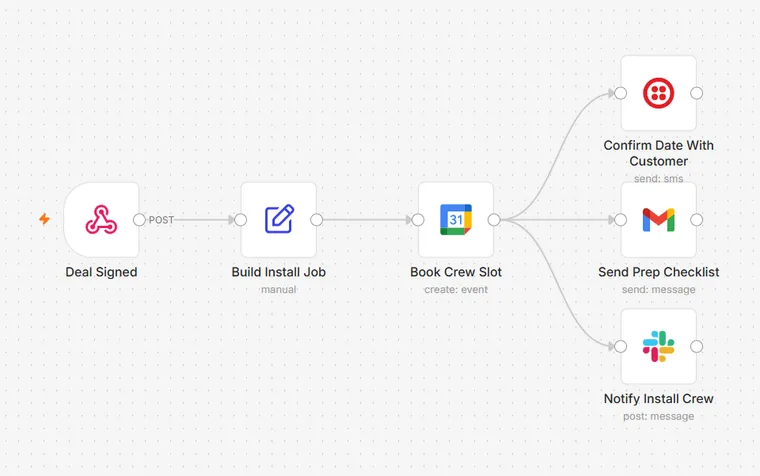This screenshot has width=760, height=476.
Task: Click the 'send: message' subtitle text
Action: tap(659, 289)
